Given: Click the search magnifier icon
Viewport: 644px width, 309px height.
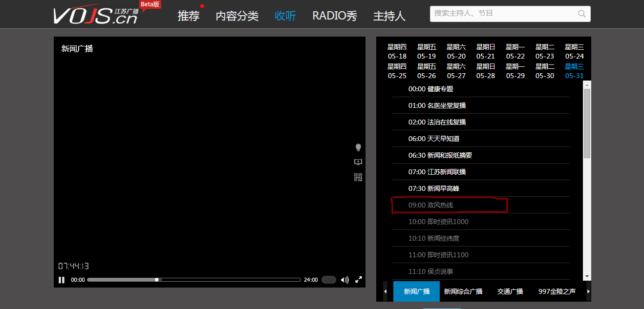Looking at the screenshot, I should 581,14.
